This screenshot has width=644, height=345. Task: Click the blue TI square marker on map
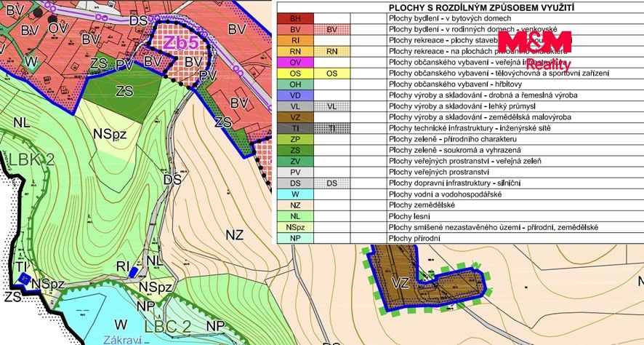pyautogui.click(x=24, y=279)
